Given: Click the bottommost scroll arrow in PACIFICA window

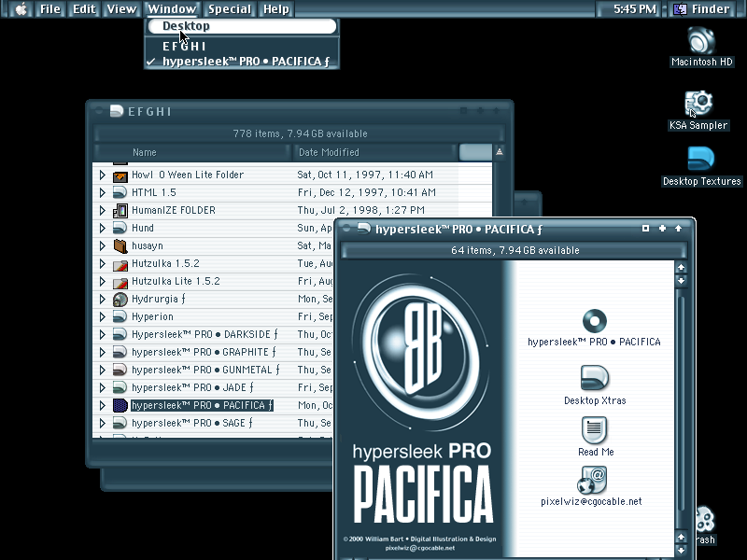Looking at the screenshot, I should pyautogui.click(x=682, y=551).
